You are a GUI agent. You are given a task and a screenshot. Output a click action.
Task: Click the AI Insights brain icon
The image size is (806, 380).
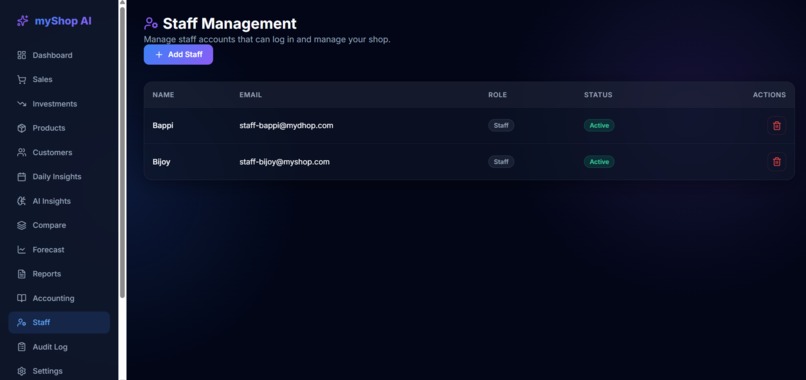[22, 201]
